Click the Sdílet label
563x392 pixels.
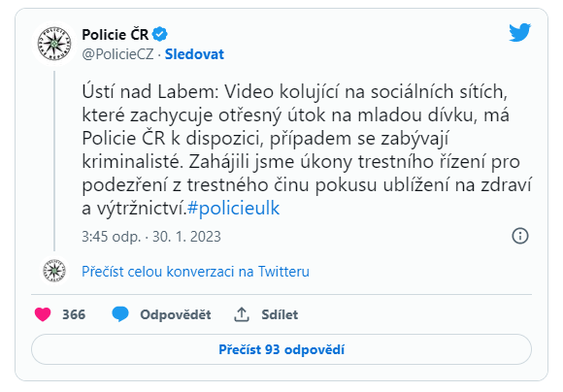(x=280, y=314)
